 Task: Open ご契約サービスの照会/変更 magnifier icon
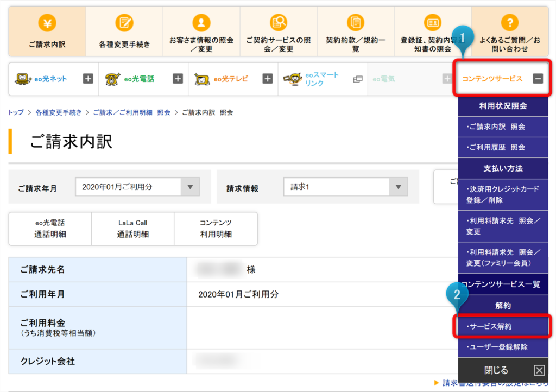pyautogui.click(x=279, y=23)
